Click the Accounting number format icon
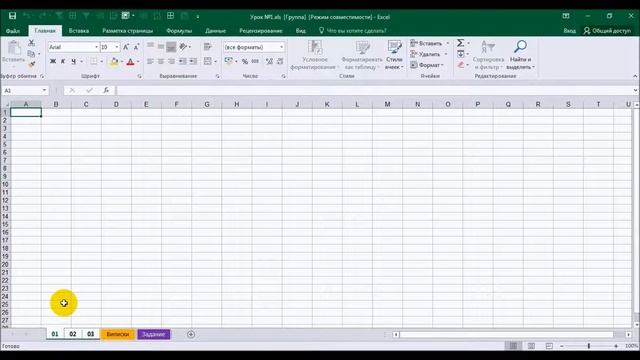This screenshot has height=360, width=640. 229,62
